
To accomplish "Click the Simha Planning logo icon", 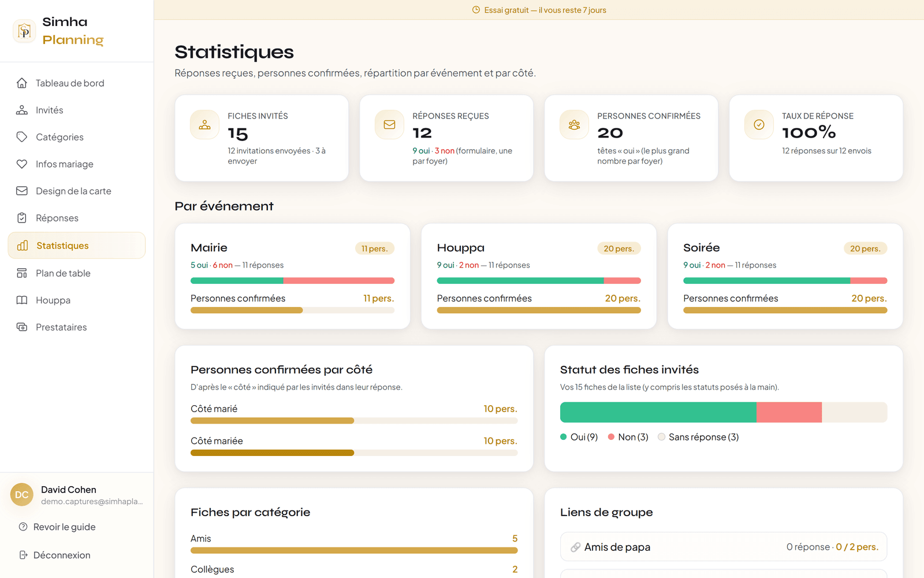I will click(24, 31).
